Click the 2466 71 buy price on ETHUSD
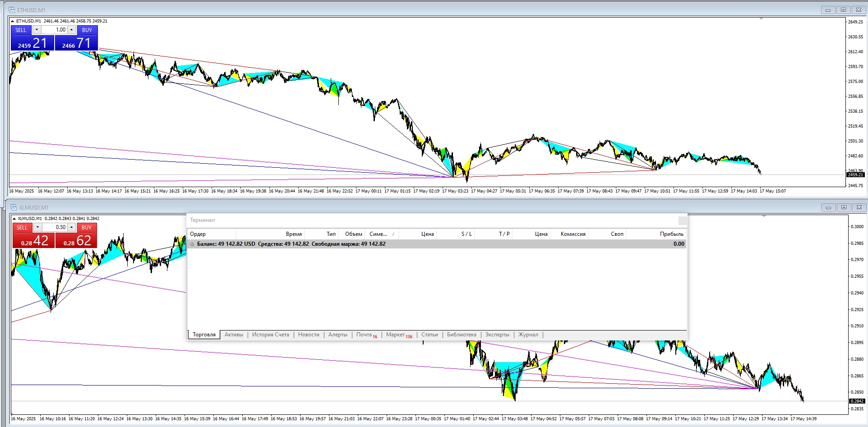Viewport: 868px width, 427px height. click(76, 43)
